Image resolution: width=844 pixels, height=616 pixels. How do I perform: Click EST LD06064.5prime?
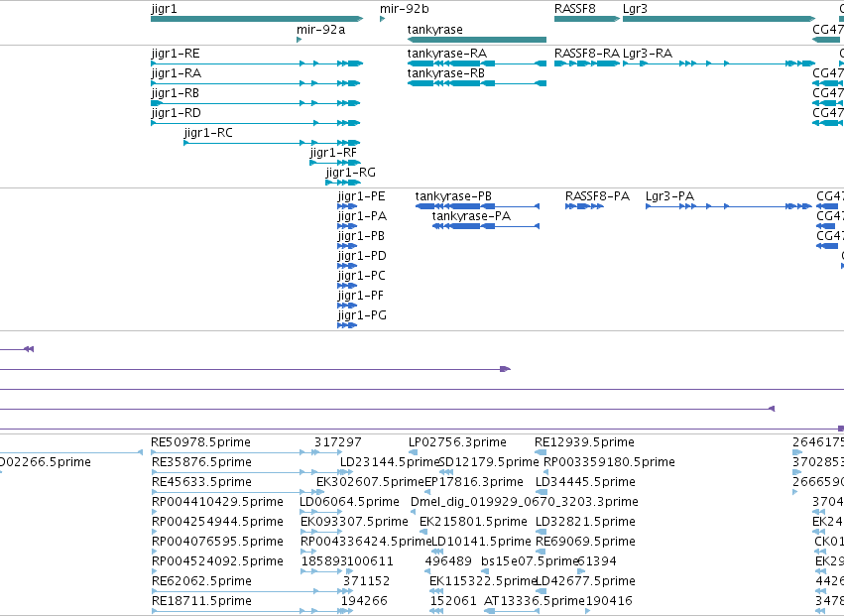click(320, 512)
